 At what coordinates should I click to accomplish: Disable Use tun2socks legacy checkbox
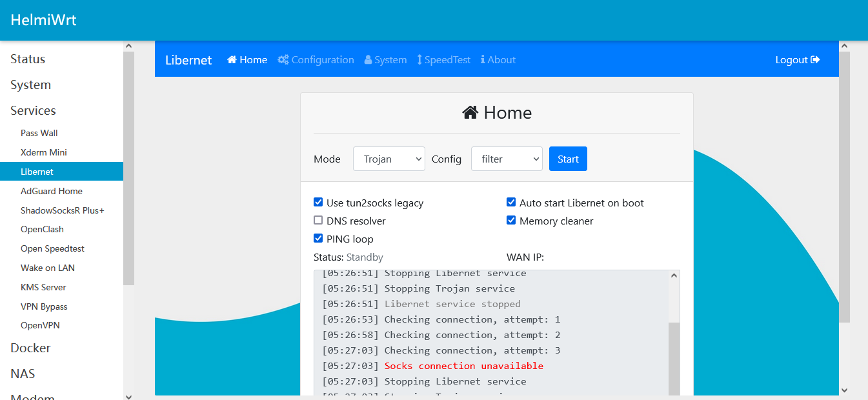click(x=318, y=203)
